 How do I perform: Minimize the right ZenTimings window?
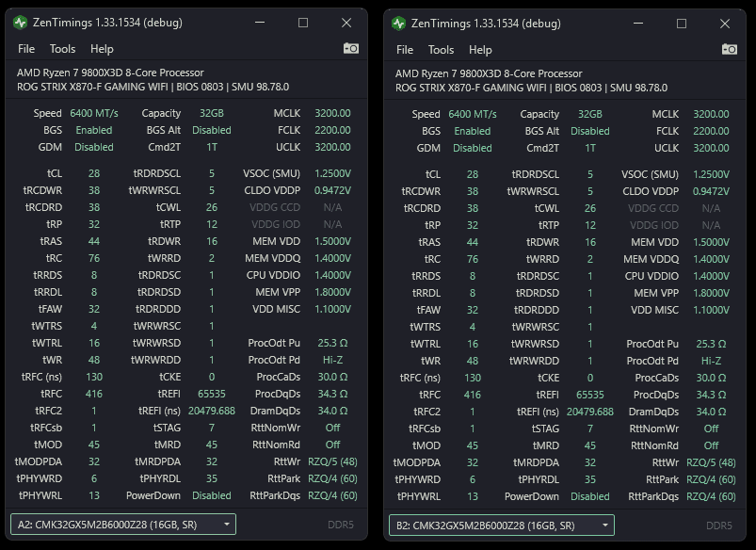tap(638, 24)
